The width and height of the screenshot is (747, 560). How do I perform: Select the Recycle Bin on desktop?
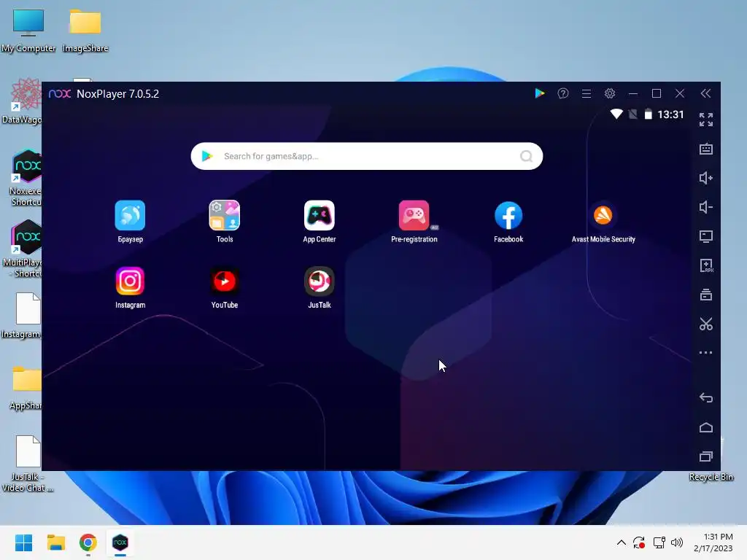[x=711, y=477]
